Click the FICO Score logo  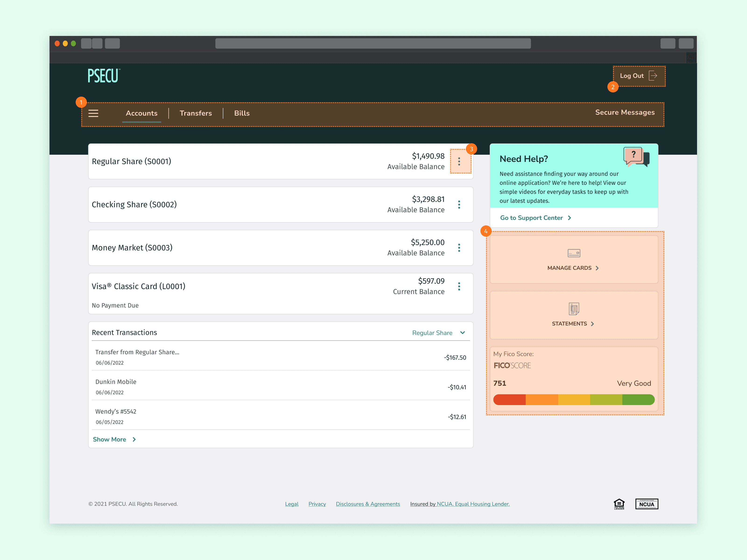coord(512,366)
